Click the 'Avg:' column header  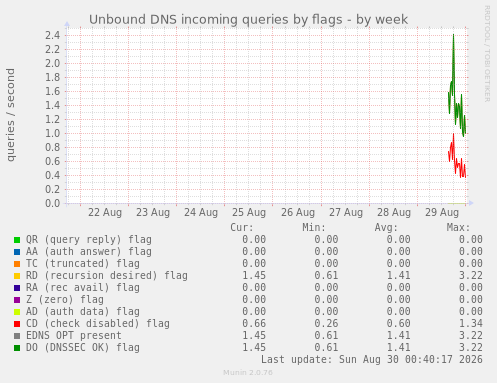coord(386,228)
